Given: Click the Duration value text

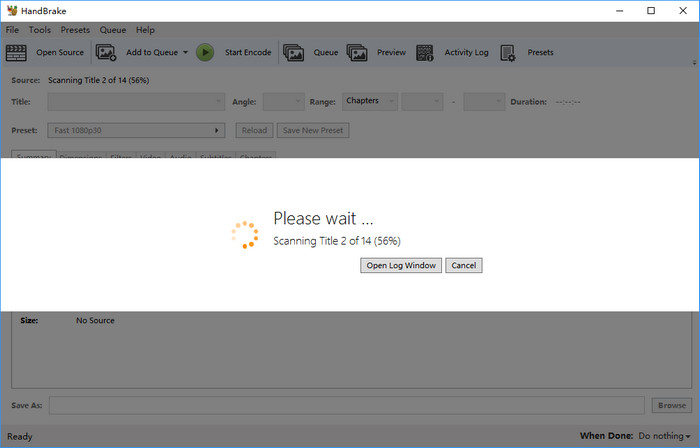Looking at the screenshot, I should [568, 102].
